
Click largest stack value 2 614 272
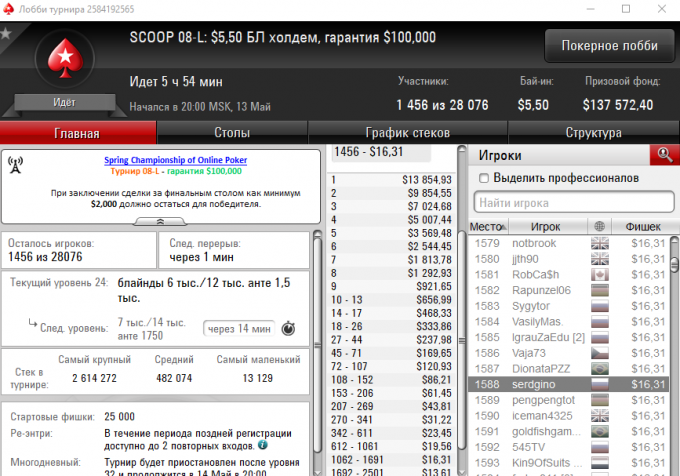pos(95,378)
